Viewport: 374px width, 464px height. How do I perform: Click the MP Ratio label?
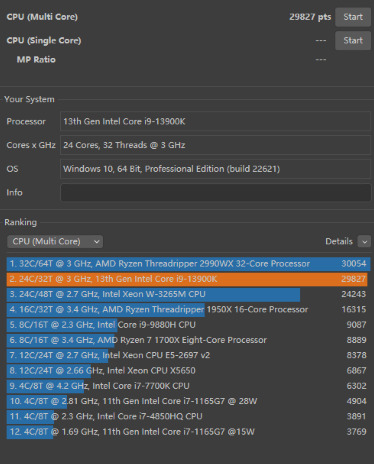[x=36, y=60]
